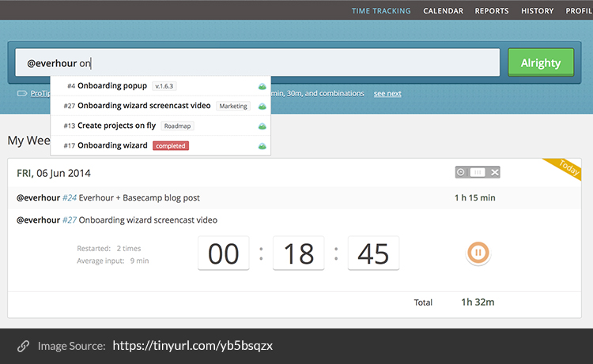Click the Today corner ribbon
The width and height of the screenshot is (593, 364).
567,167
